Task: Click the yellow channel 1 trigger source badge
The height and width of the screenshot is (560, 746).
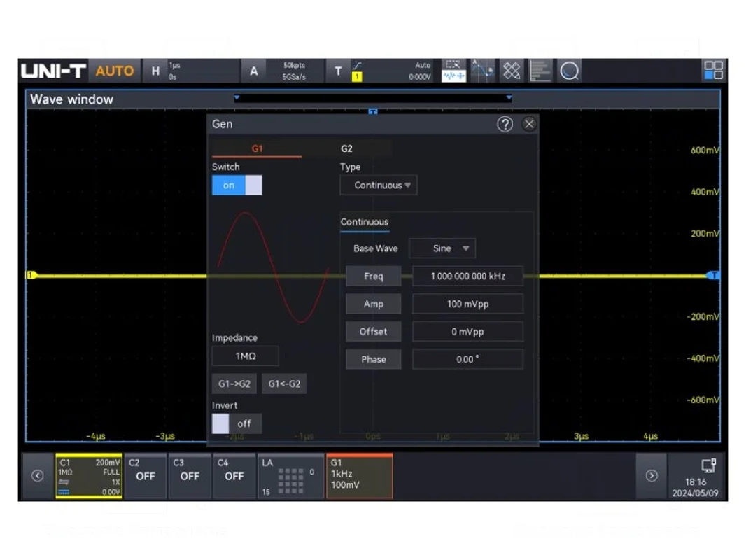Action: pos(357,76)
